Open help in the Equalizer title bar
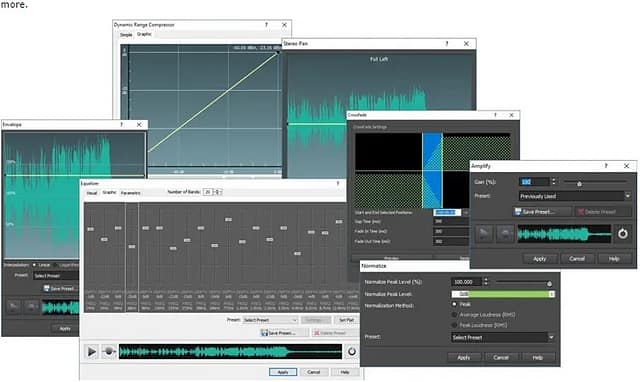The image size is (640, 382). tap(338, 184)
